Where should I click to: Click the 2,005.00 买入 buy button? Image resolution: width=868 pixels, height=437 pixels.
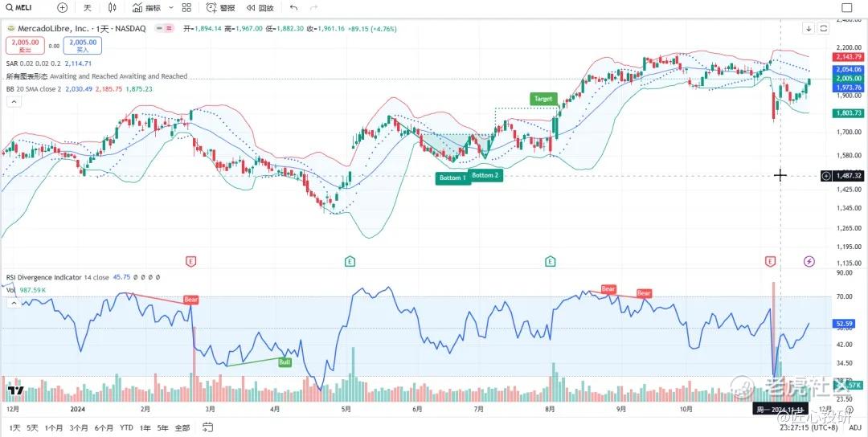(x=83, y=45)
